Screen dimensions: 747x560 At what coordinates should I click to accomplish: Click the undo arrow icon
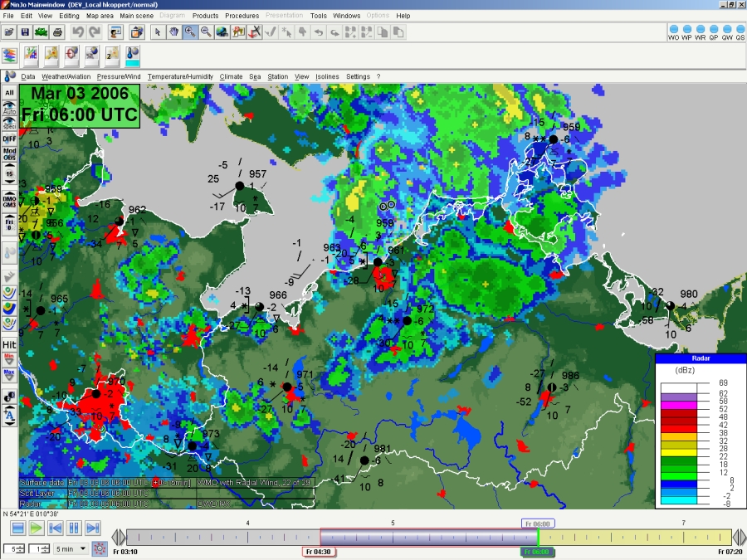click(78, 32)
